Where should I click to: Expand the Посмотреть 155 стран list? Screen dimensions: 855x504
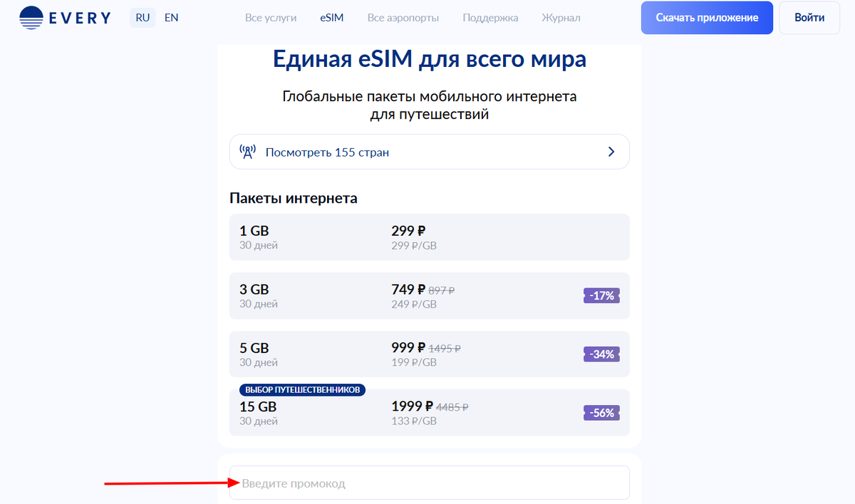tap(430, 152)
